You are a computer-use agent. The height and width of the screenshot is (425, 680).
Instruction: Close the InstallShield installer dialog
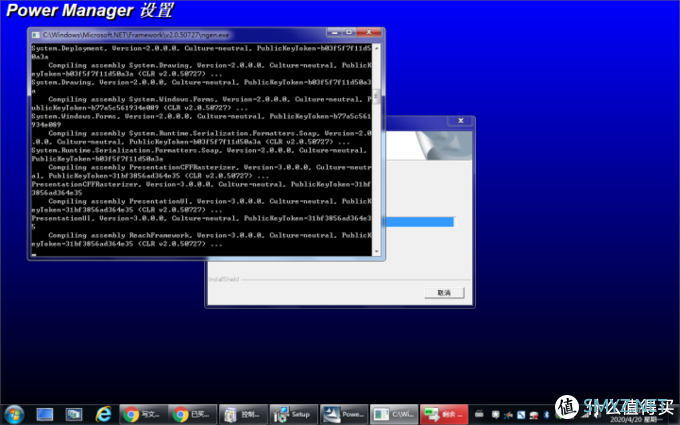(461, 121)
